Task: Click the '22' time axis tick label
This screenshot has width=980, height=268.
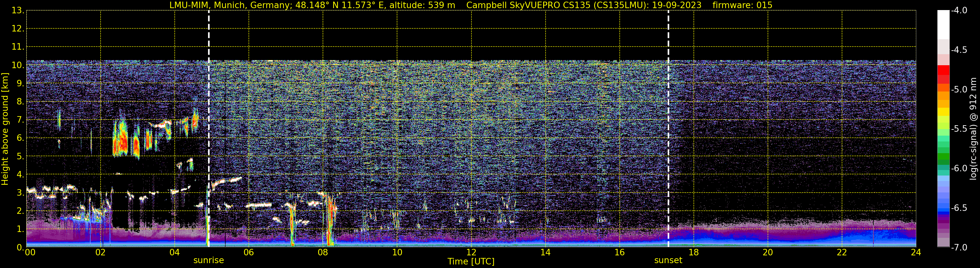Action: pos(842,252)
